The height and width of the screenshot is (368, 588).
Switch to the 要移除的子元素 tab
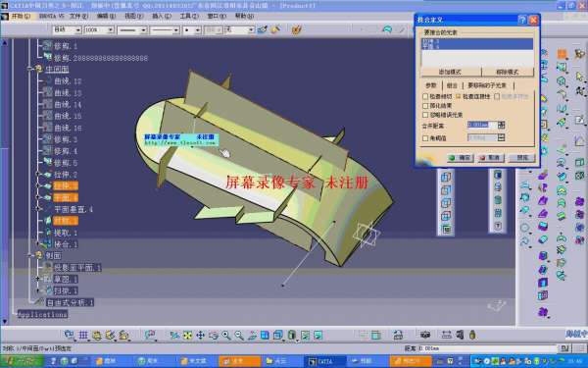(x=487, y=85)
